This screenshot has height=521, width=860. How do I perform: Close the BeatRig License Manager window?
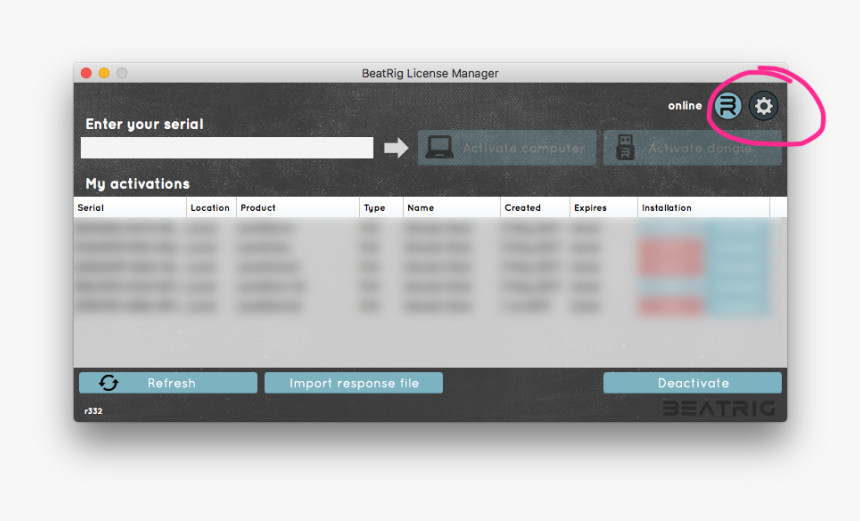86,73
